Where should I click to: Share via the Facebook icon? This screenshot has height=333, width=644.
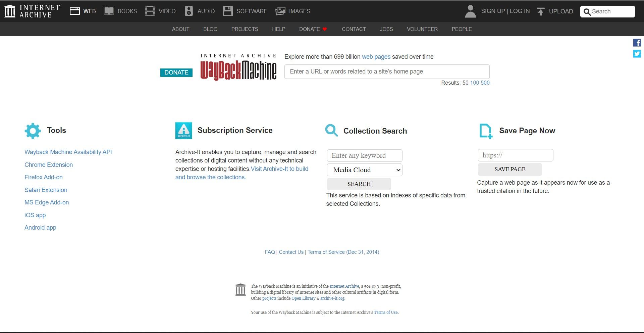[x=637, y=43]
